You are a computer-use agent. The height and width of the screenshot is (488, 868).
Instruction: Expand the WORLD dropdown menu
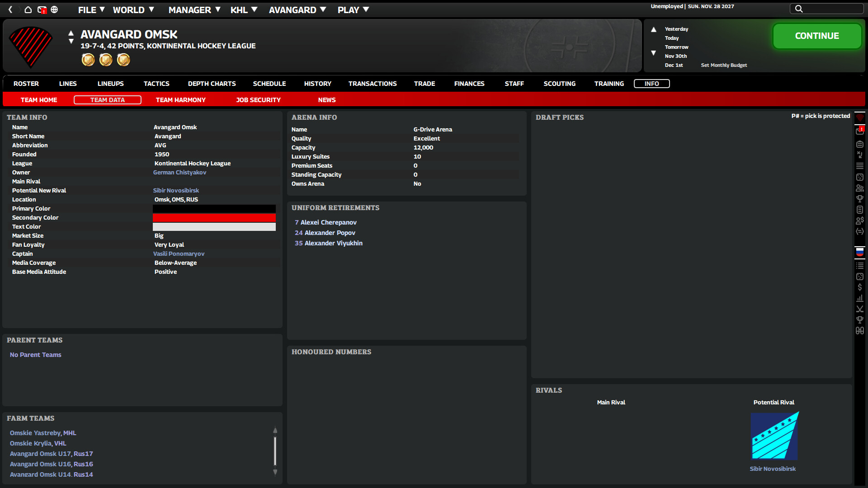click(130, 9)
